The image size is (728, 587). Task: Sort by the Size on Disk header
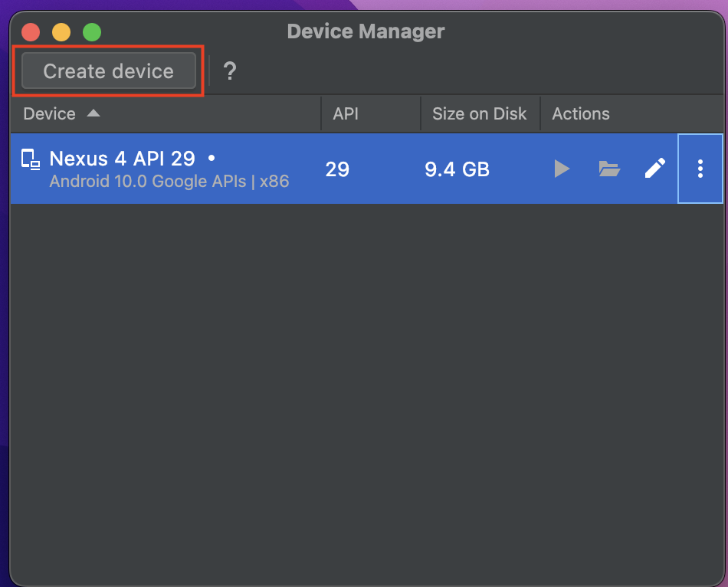point(479,114)
